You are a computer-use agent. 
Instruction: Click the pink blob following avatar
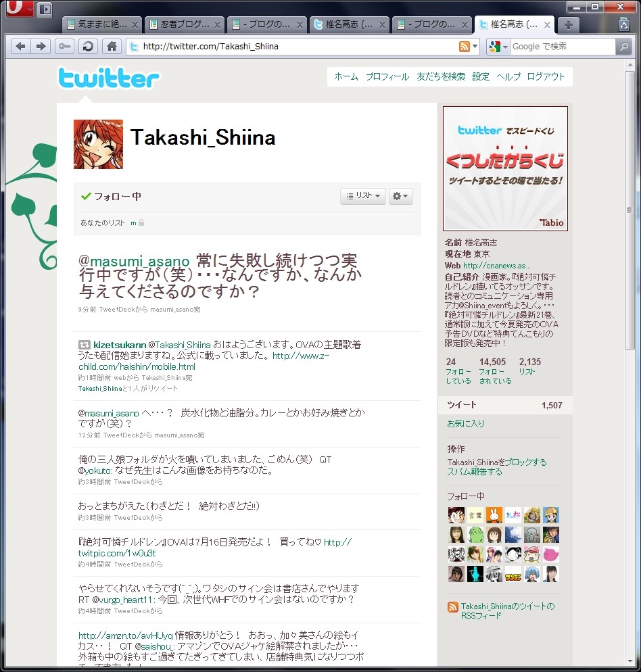click(x=551, y=554)
